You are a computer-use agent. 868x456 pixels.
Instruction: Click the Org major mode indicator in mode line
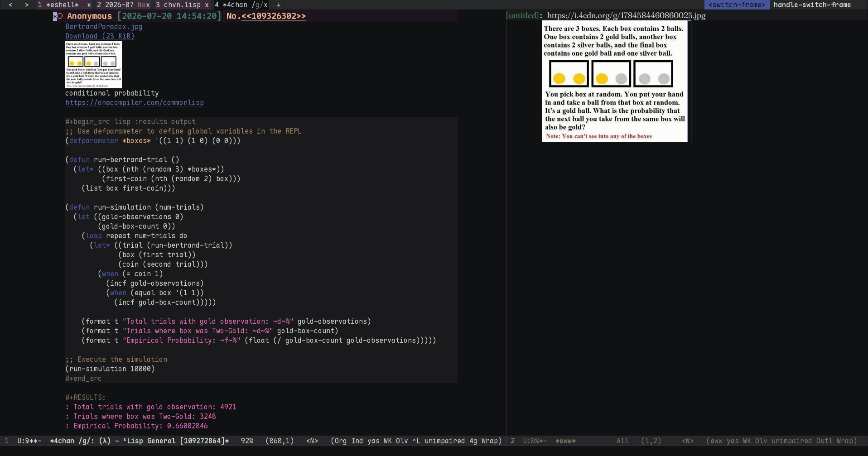coord(341,441)
